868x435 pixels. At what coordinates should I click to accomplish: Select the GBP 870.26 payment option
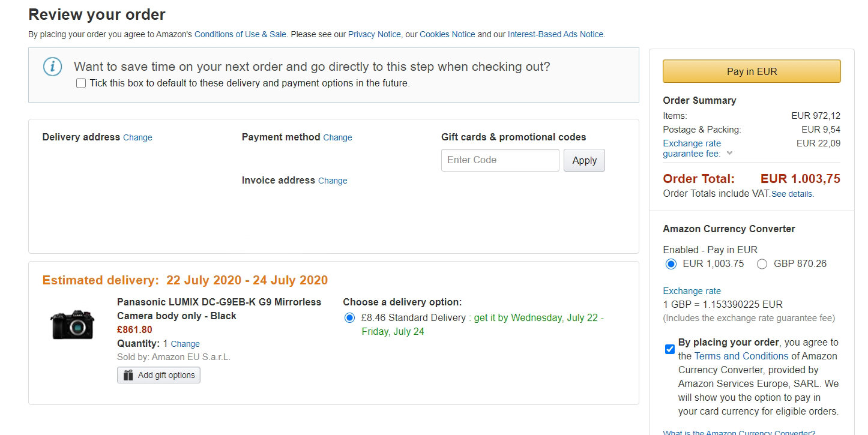(762, 264)
